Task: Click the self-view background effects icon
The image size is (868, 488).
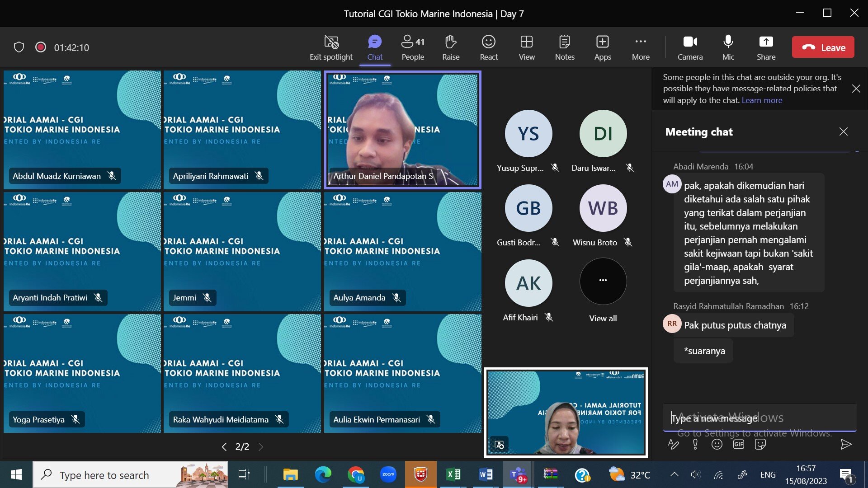Action: click(x=499, y=445)
